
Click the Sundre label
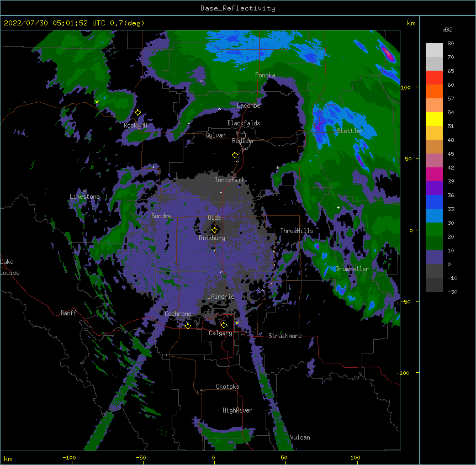(161, 216)
